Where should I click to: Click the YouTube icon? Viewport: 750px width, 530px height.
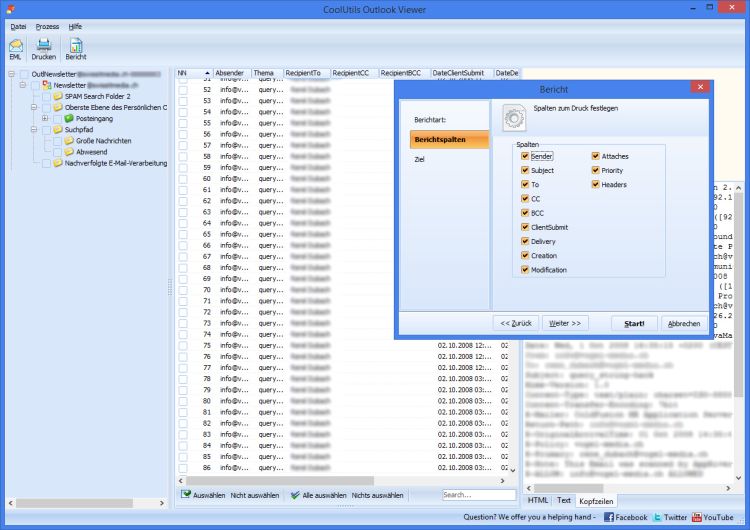697,517
